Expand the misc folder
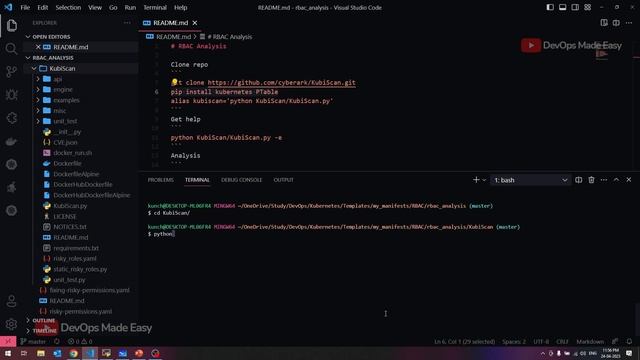640x360 pixels. (38, 111)
